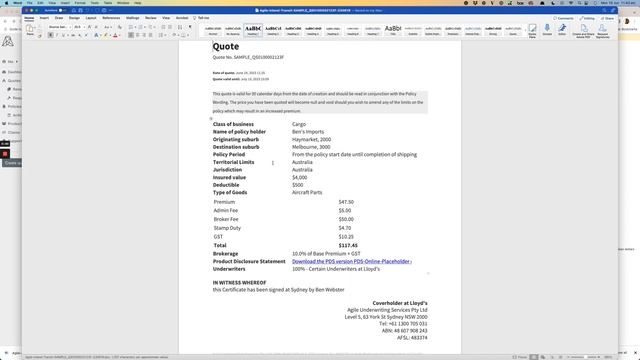Viewport: 640px width, 360px height.
Task: Toggle Bold formatting
Action: pyautogui.click(x=51, y=35)
